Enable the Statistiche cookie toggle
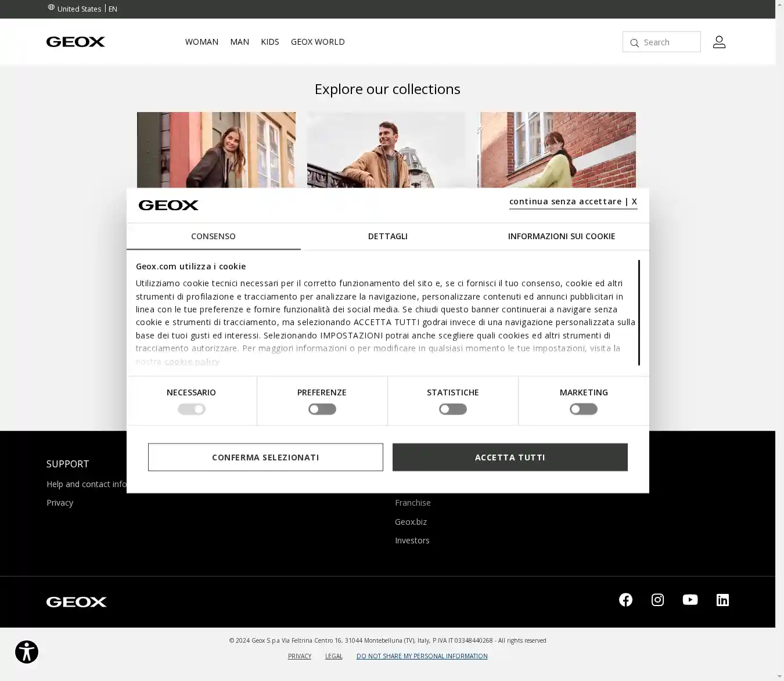This screenshot has height=681, width=784. point(452,409)
